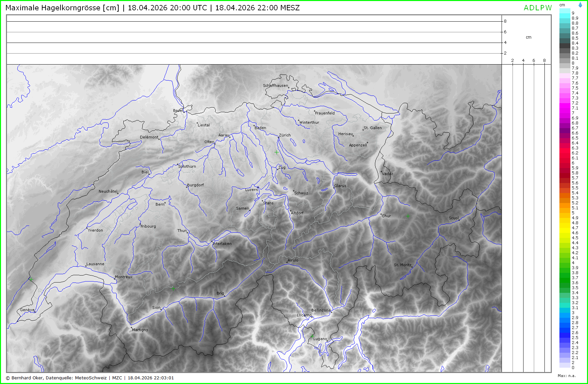Select the Genève city marker
This screenshot has height=384, width=588.
click(x=34, y=312)
